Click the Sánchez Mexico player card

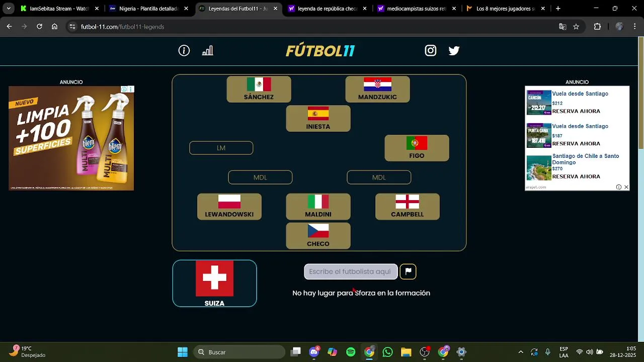[259, 89]
